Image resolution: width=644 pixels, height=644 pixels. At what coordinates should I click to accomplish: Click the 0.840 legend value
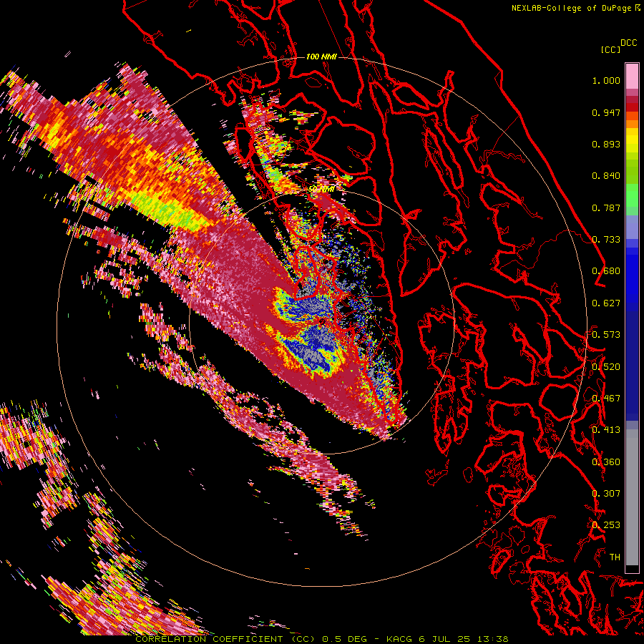(606, 176)
